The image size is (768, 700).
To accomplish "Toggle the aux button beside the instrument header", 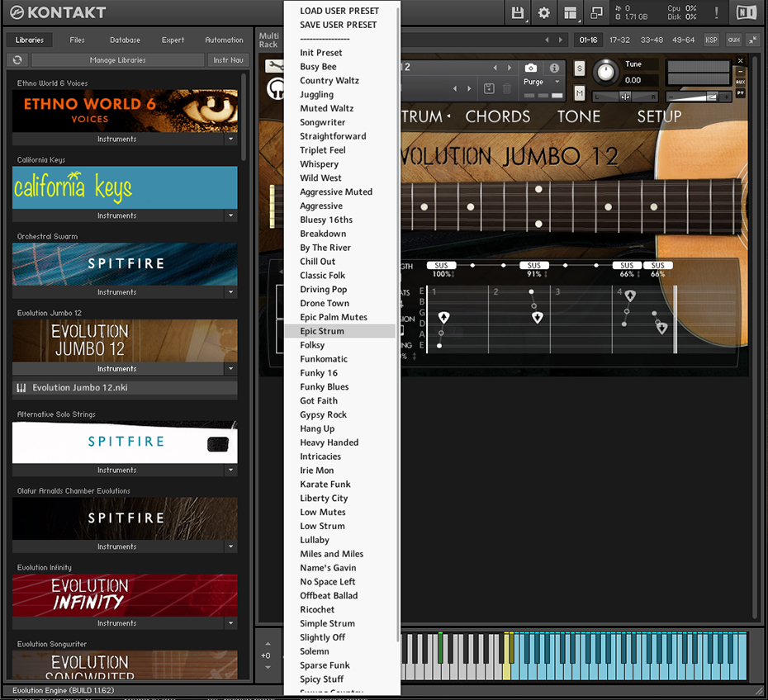I will (x=740, y=82).
